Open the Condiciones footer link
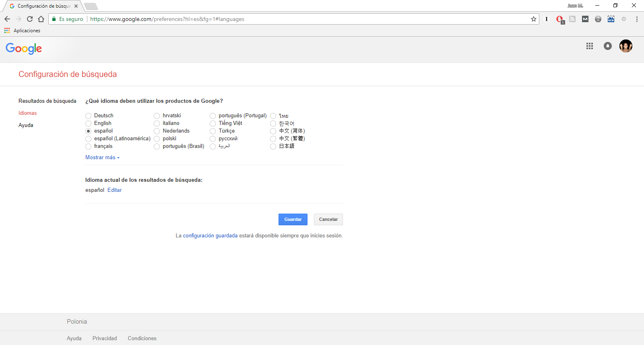Screen dimensions: 644x345 pyautogui.click(x=142, y=339)
